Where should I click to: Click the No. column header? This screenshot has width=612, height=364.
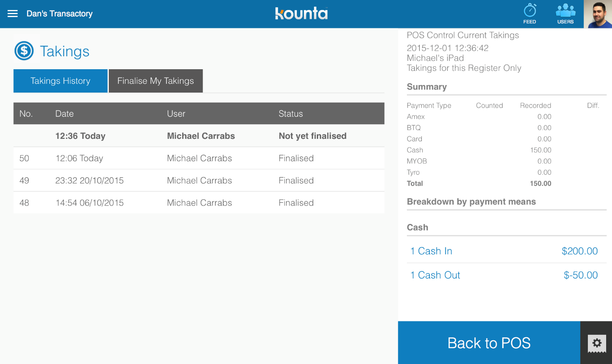26,114
